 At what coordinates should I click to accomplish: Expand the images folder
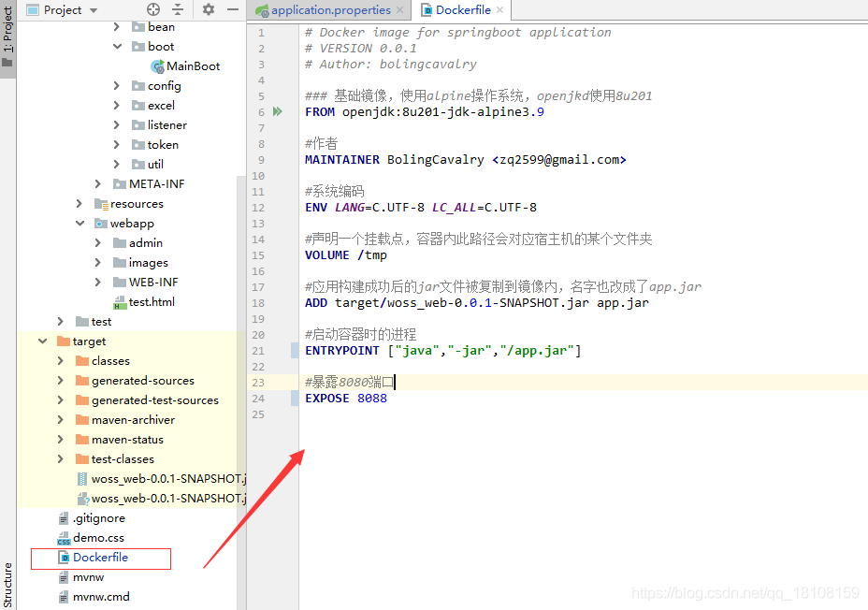tap(98, 262)
